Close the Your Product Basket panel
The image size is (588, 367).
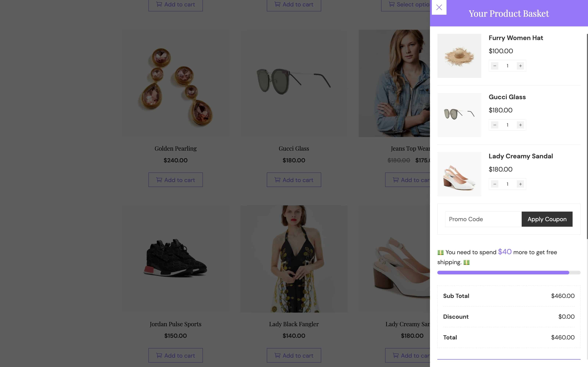439,7
